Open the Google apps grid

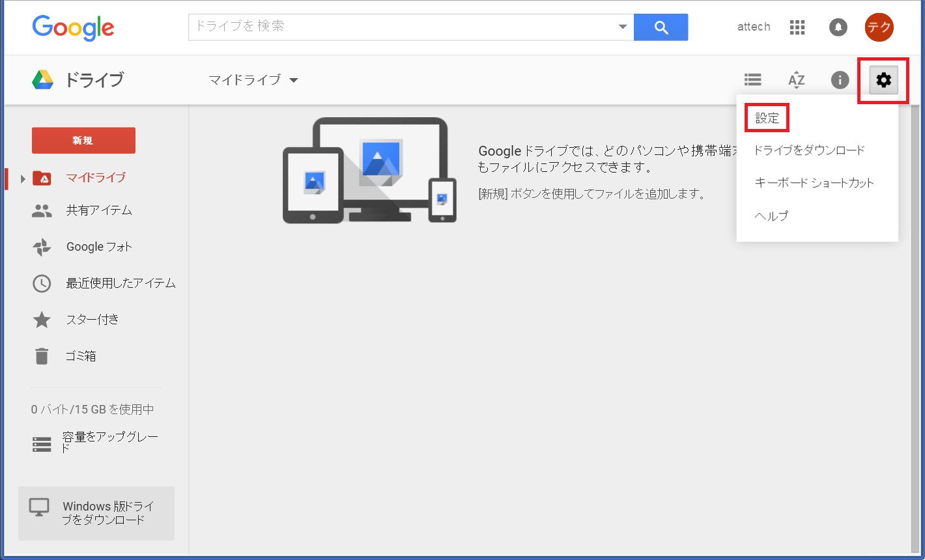pos(797,27)
